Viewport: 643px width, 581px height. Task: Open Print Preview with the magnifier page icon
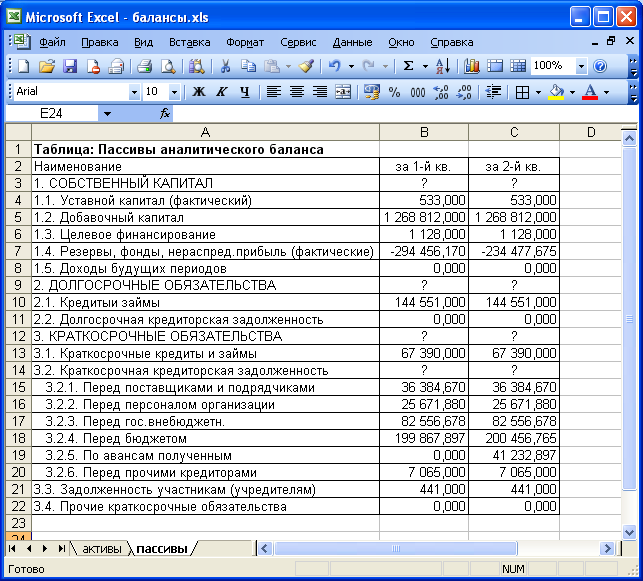pos(168,66)
